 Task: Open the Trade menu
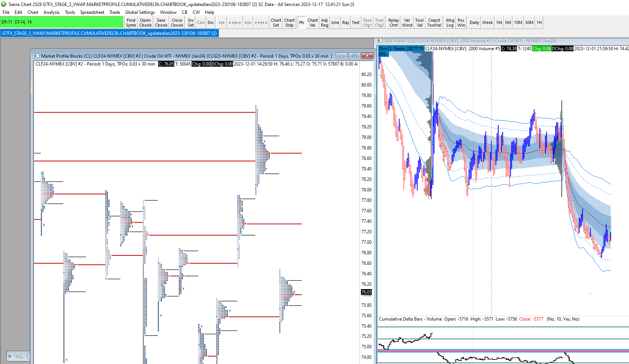tap(115, 12)
